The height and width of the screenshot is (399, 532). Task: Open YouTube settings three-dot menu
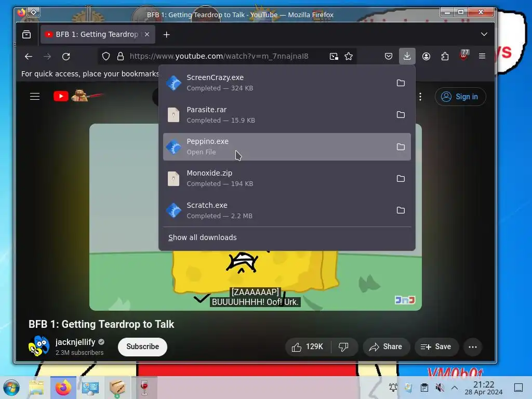420,97
